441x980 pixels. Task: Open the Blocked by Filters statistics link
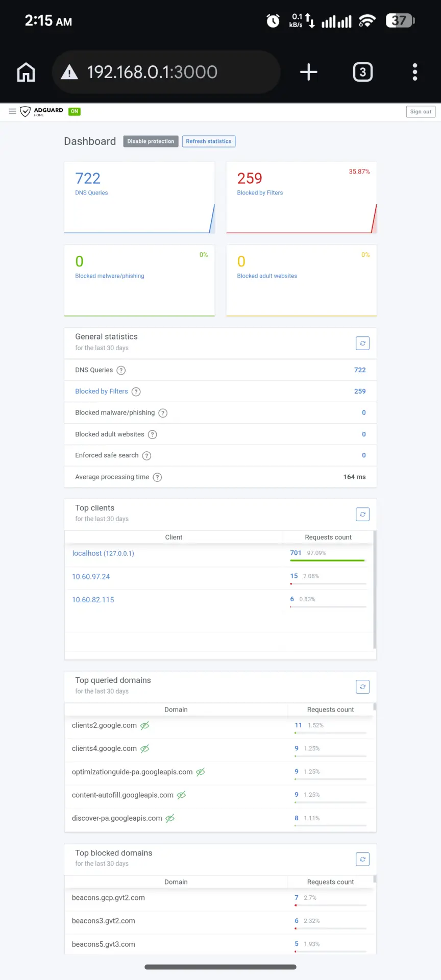[x=102, y=391]
